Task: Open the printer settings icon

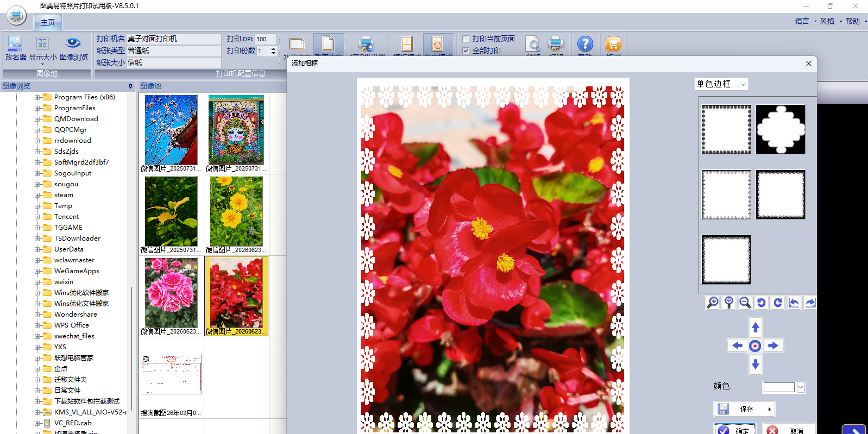Action: pos(367,45)
